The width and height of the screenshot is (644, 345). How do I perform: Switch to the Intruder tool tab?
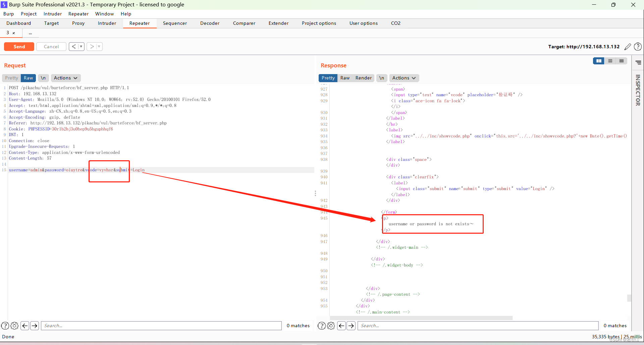click(x=107, y=23)
